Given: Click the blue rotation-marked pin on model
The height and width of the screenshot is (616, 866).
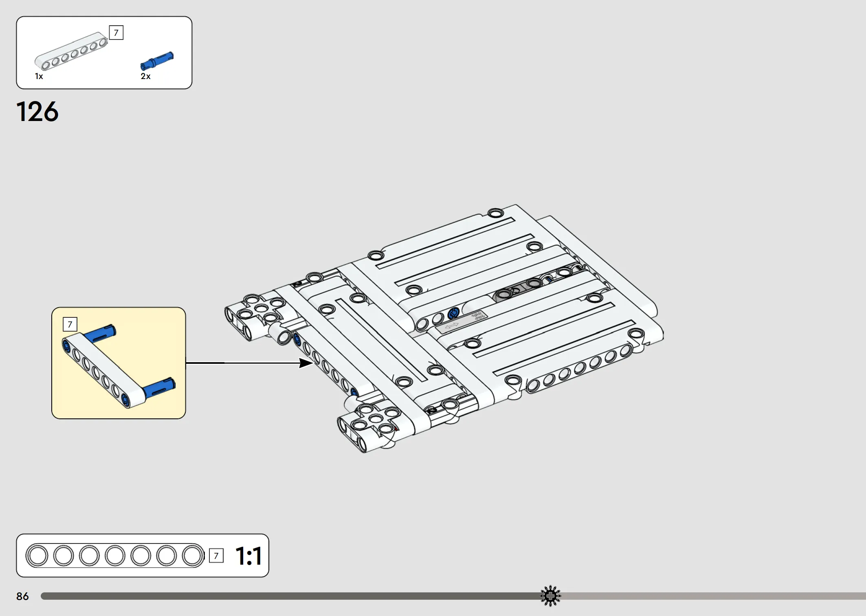Looking at the screenshot, I should point(453,313).
